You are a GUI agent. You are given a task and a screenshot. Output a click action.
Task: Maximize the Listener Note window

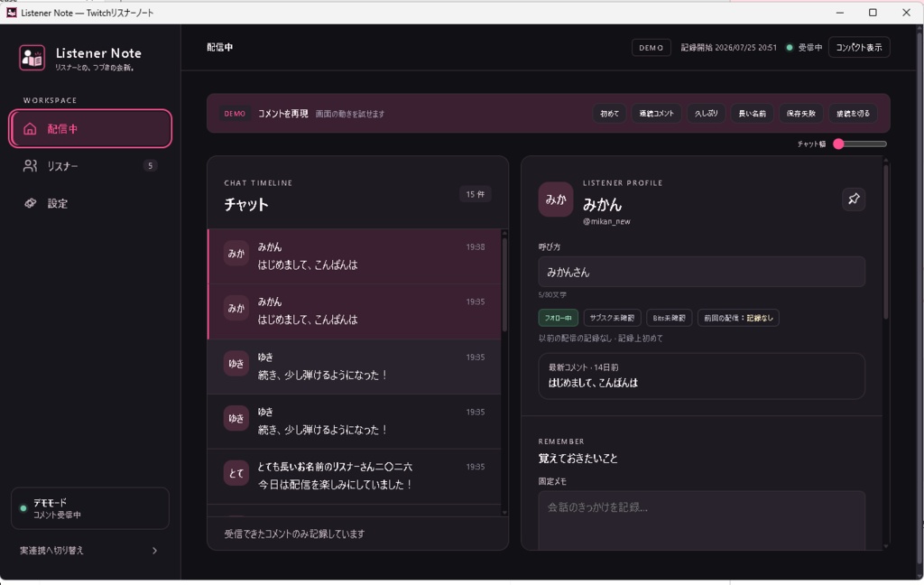[x=873, y=13]
